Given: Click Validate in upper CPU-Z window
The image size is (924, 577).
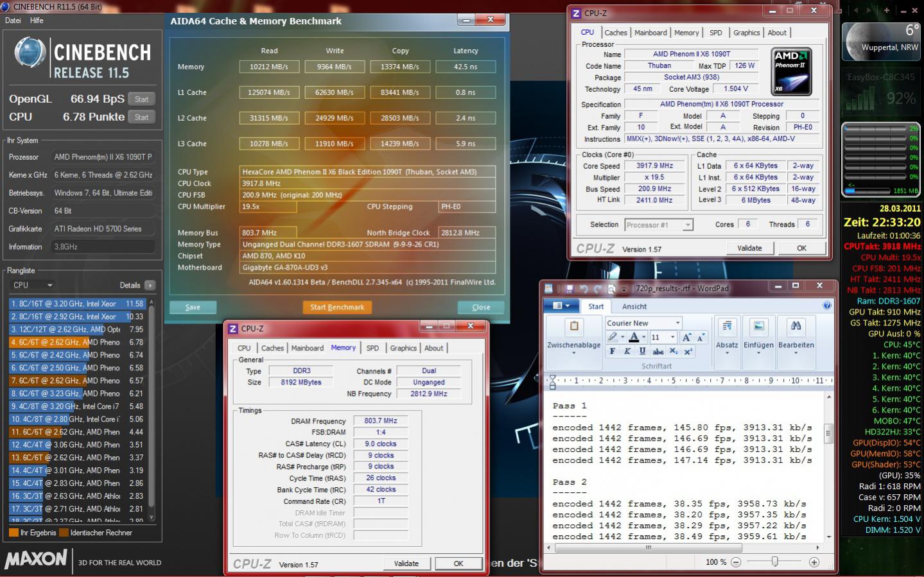Looking at the screenshot, I should [749, 248].
